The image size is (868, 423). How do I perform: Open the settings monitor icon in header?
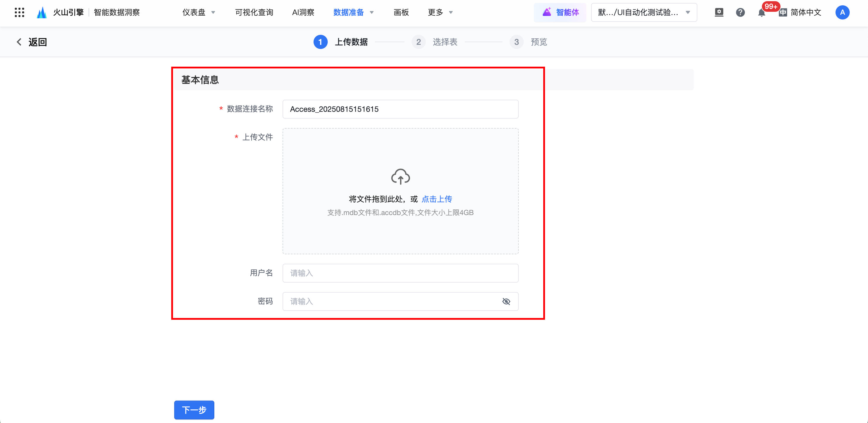(x=719, y=12)
